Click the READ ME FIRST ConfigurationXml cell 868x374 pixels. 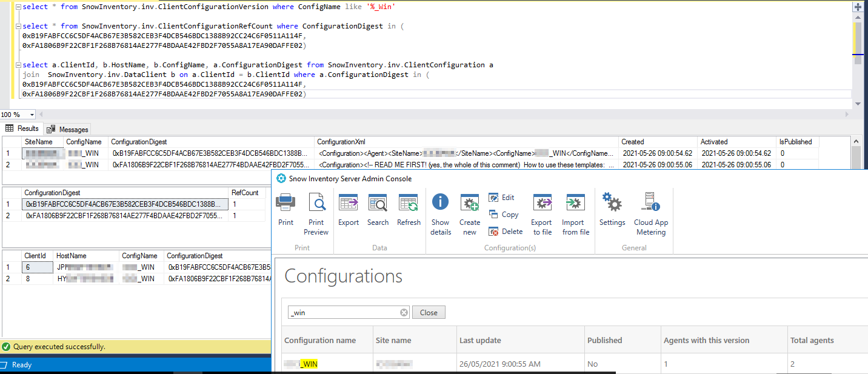[467, 165]
